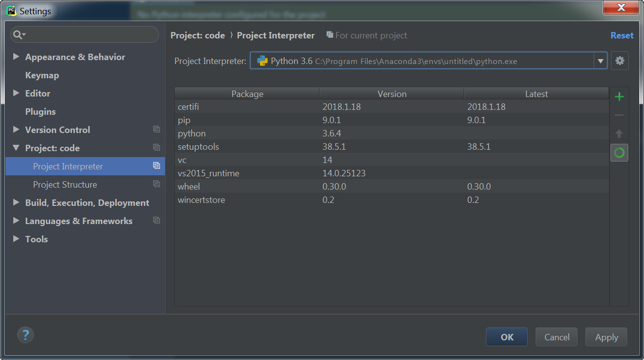This screenshot has height=360, width=644.
Task: Select the vc package row
Action: click(392, 160)
